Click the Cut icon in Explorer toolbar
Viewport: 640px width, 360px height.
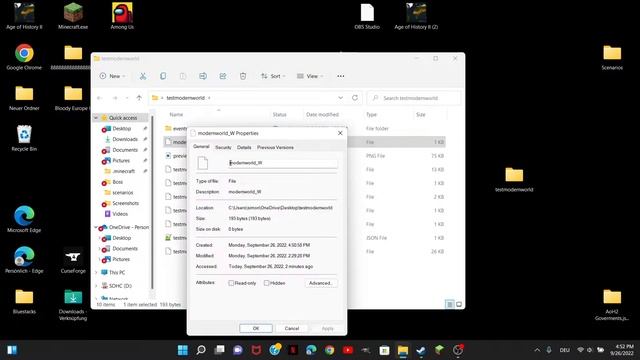point(143,76)
